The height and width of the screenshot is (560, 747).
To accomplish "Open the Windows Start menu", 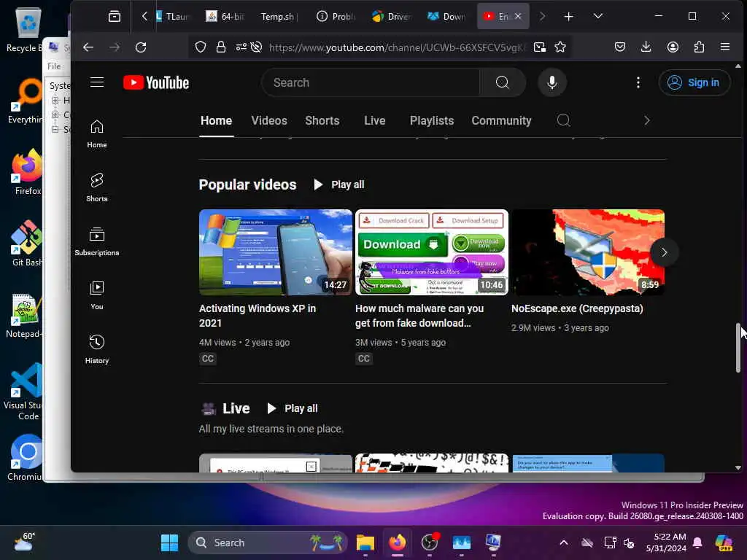I will [x=169, y=542].
